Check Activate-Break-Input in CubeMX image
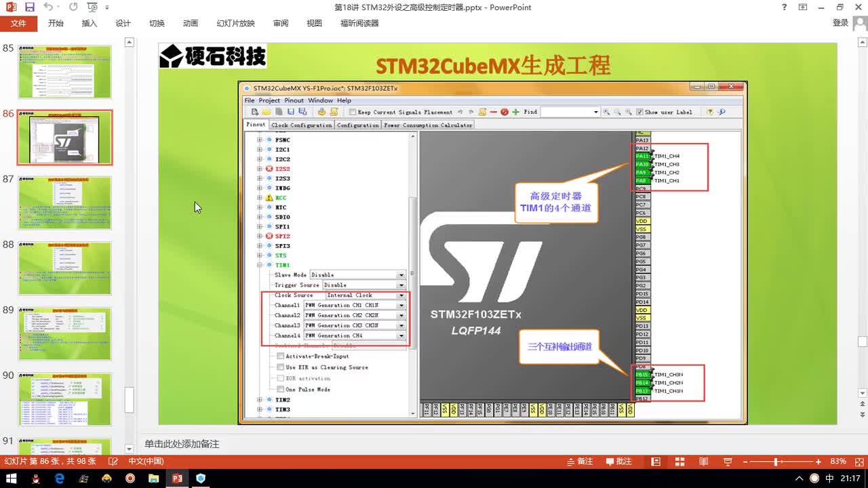 click(281, 356)
